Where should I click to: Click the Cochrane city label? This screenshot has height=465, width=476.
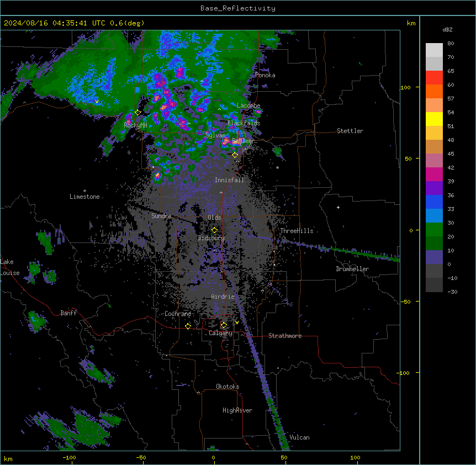178,314
